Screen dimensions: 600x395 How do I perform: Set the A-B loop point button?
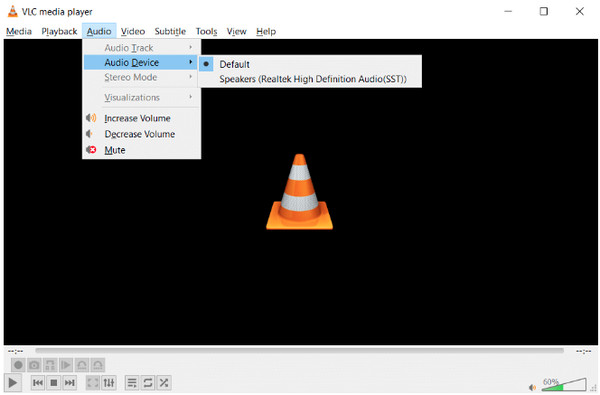click(x=50, y=365)
